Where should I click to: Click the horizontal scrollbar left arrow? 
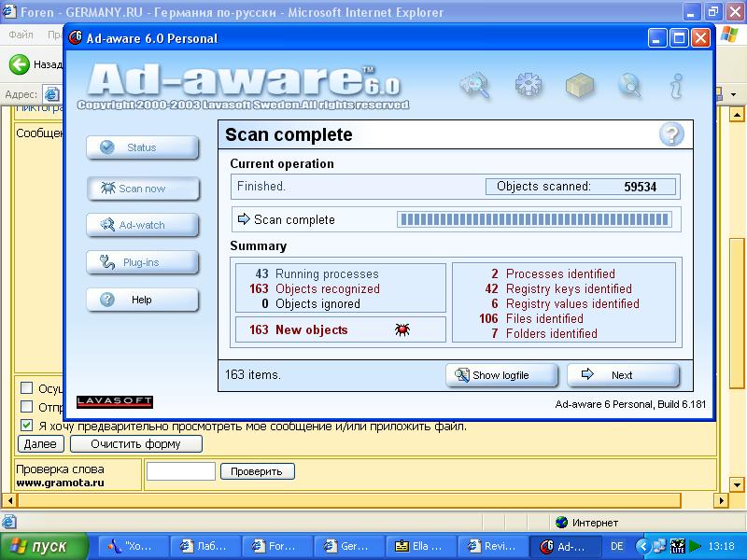point(9,500)
